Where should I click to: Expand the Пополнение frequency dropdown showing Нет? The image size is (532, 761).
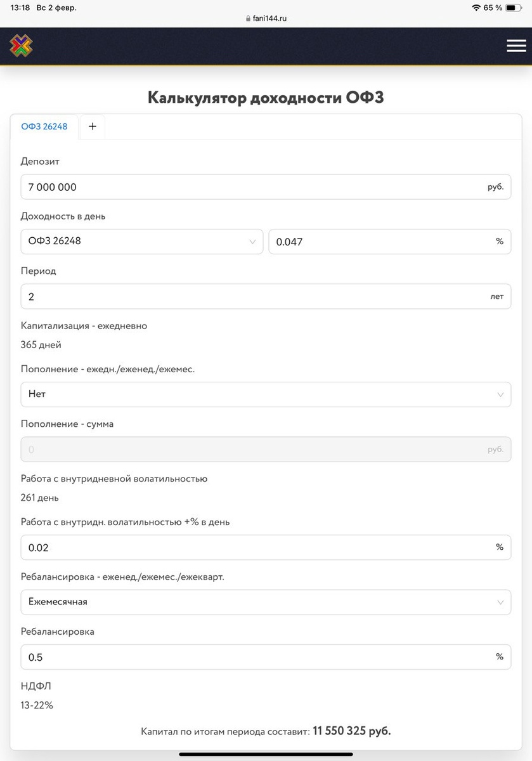point(266,394)
